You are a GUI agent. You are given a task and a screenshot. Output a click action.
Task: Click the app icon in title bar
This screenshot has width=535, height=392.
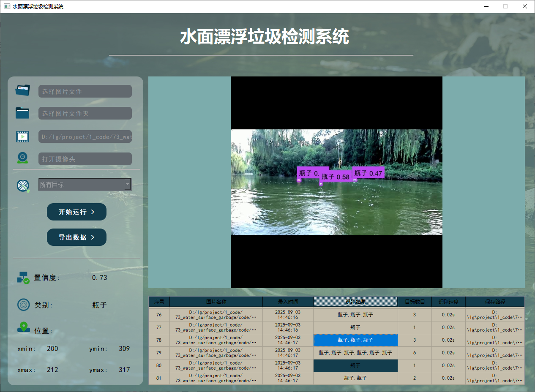7,6
